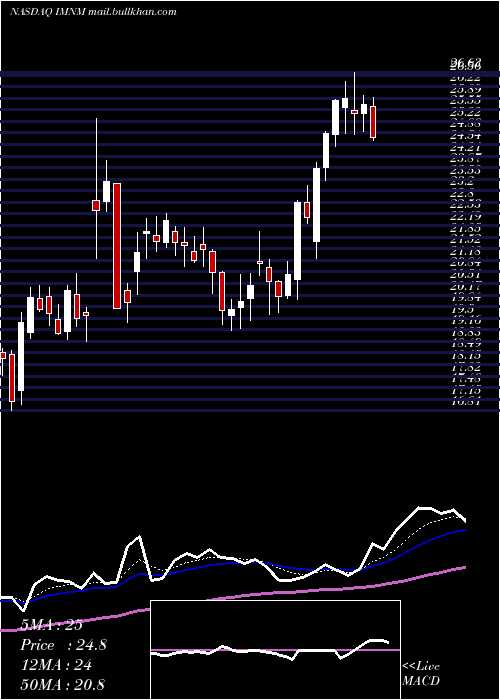
Task: Click the tallest red candlestick body
Action: pos(117,246)
